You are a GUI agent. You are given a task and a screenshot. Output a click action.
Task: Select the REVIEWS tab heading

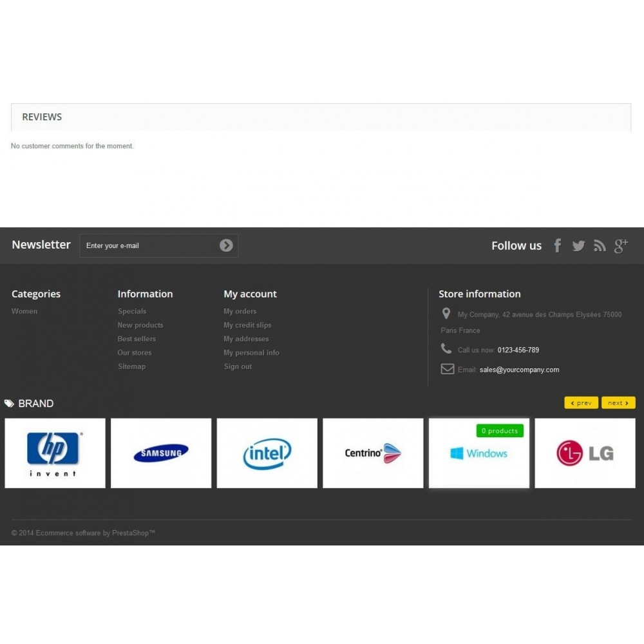[x=42, y=117]
